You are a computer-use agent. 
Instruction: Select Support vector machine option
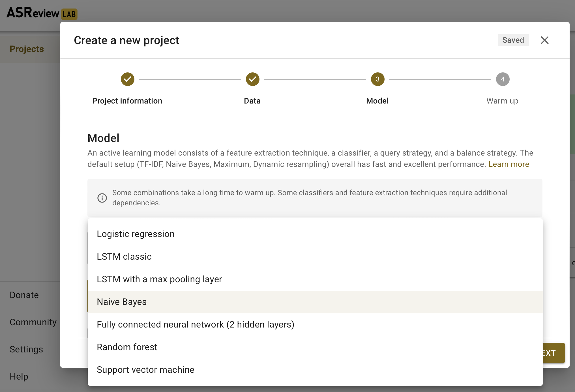145,370
